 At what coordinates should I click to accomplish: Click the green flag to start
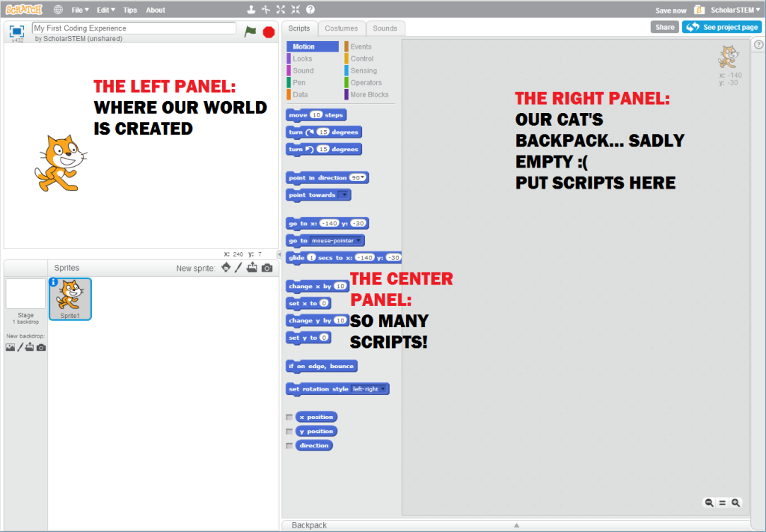tap(250, 31)
